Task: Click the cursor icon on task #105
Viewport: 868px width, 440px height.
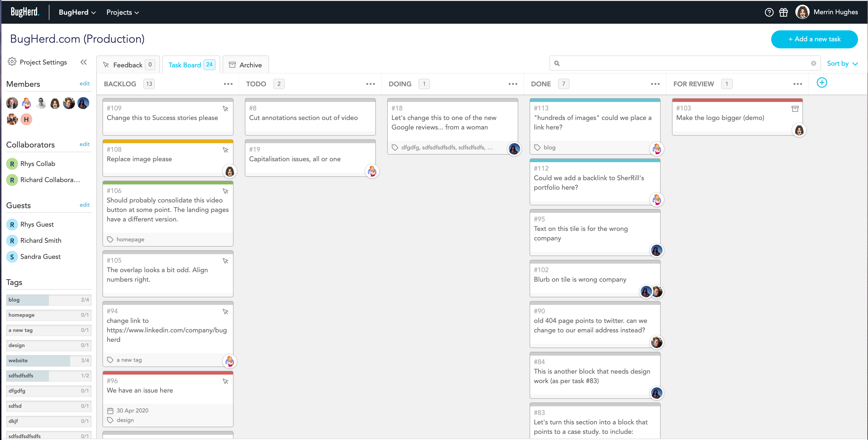Action: coord(225,261)
